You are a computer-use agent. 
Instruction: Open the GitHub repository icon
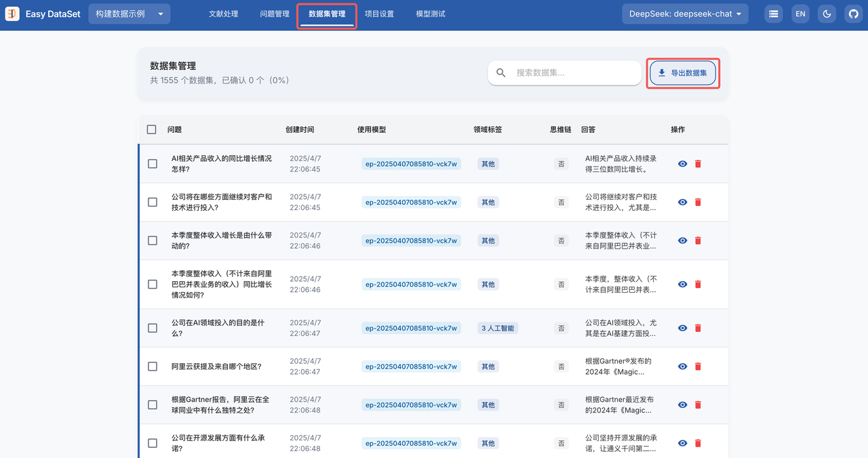[x=854, y=14]
